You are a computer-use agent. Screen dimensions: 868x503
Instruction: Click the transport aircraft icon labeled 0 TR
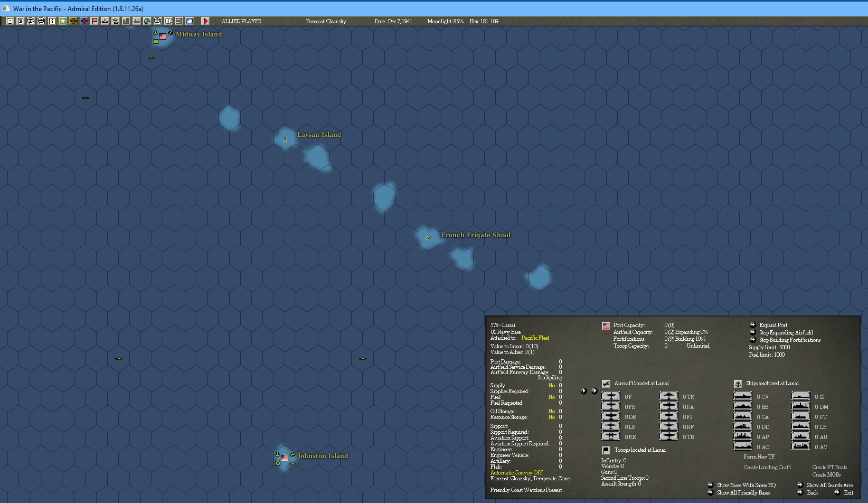point(668,396)
